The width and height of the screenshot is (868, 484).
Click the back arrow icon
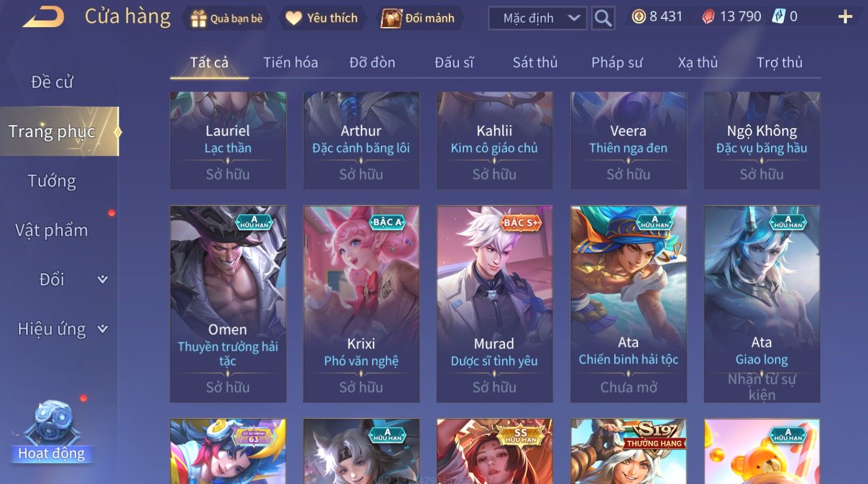[43, 17]
